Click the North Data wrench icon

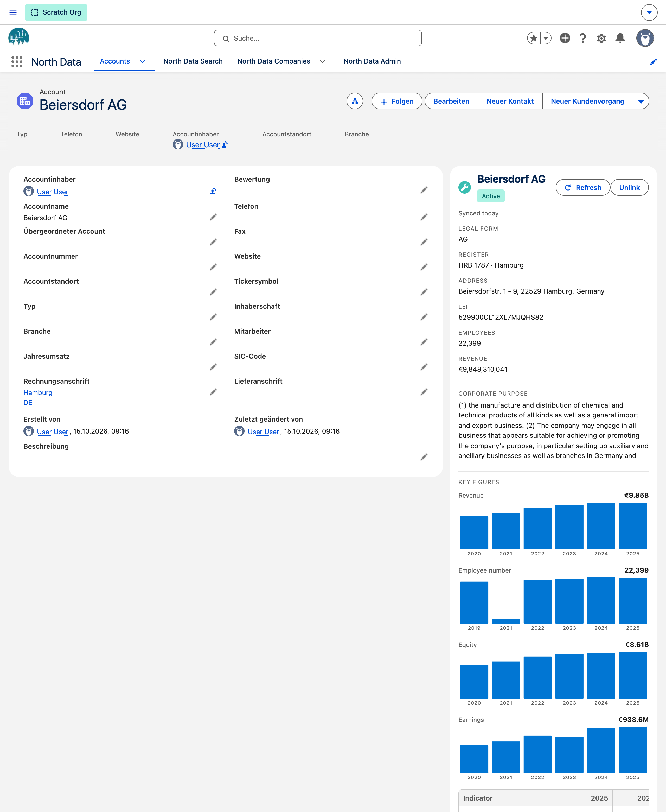click(465, 187)
